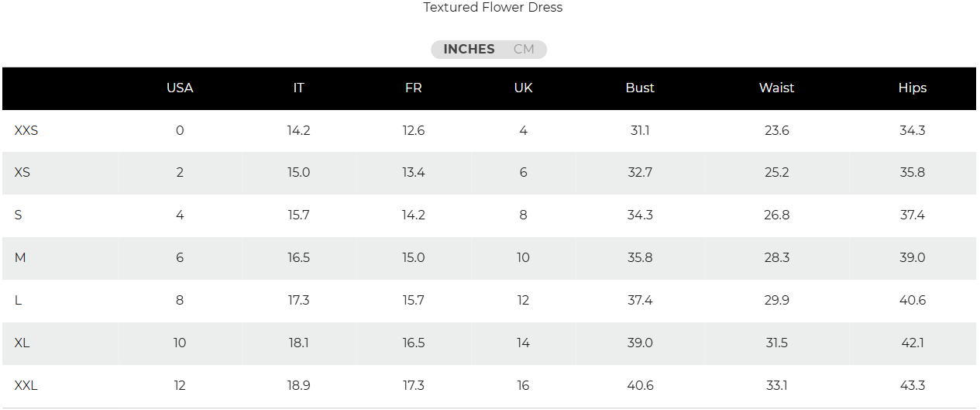
Task: Switch size chart units to CM
Action: pyautogui.click(x=524, y=50)
